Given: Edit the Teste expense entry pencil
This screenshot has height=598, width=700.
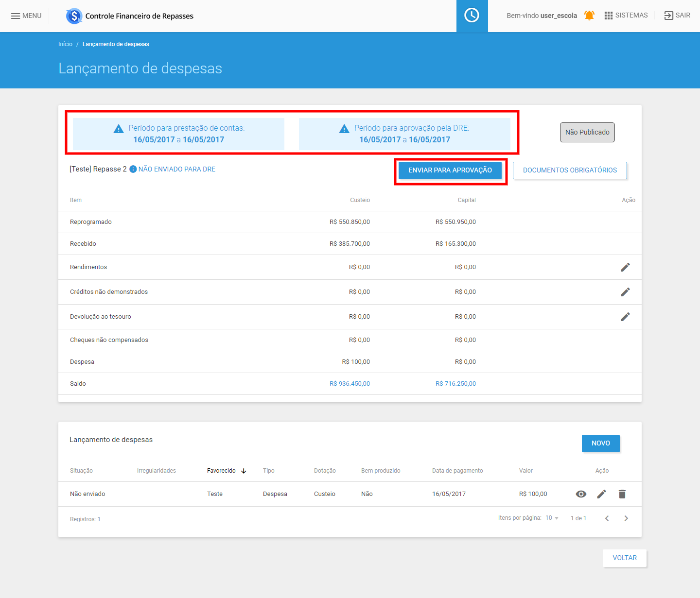Looking at the screenshot, I should pyautogui.click(x=601, y=494).
